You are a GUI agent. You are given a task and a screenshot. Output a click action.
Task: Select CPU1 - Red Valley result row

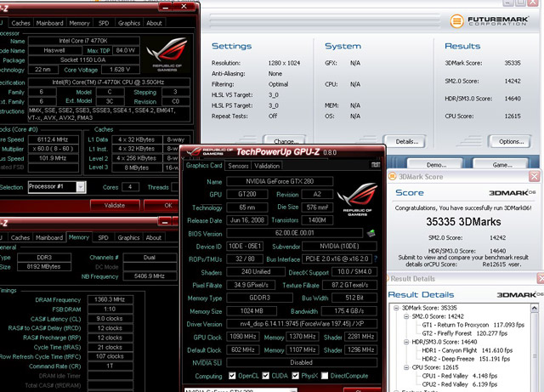459,376
